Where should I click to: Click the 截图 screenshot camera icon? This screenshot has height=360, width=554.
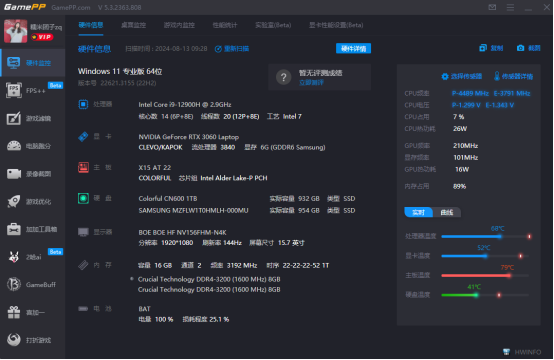[520, 48]
